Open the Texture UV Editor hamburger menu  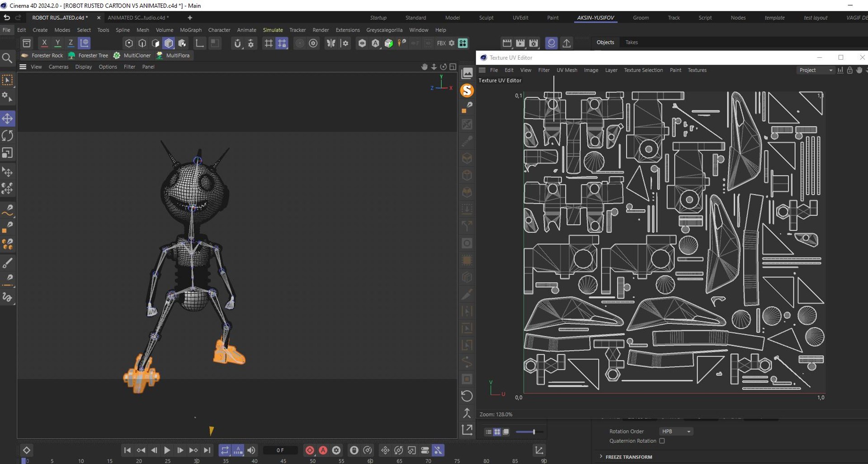482,70
